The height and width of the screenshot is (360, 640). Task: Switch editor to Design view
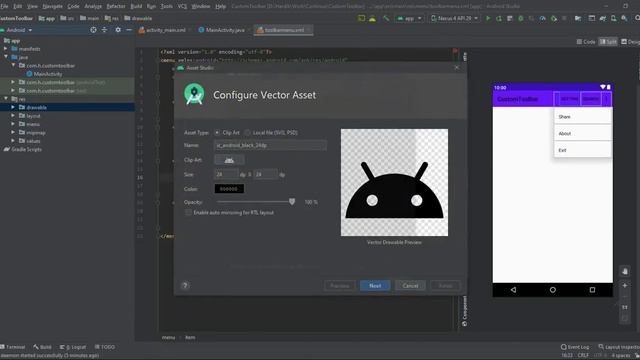[x=630, y=42]
